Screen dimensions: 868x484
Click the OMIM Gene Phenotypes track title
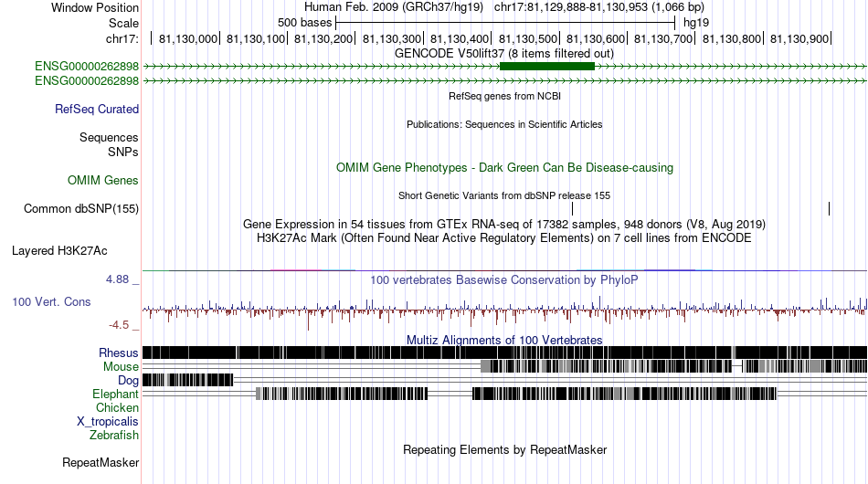point(505,168)
